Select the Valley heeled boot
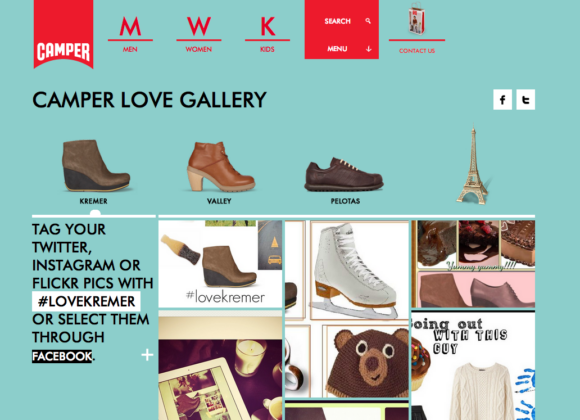Viewport: 580px width, 420px height. click(x=221, y=167)
